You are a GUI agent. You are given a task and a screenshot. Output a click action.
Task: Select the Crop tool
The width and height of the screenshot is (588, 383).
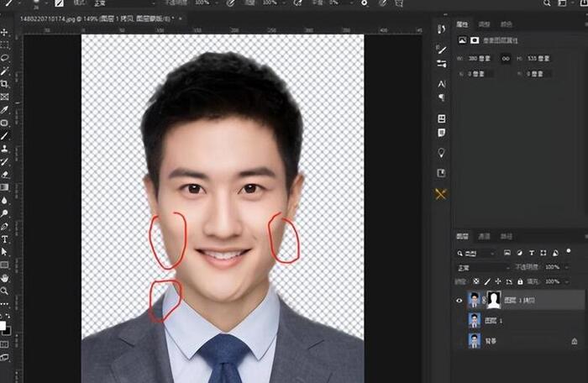[x=4, y=84]
